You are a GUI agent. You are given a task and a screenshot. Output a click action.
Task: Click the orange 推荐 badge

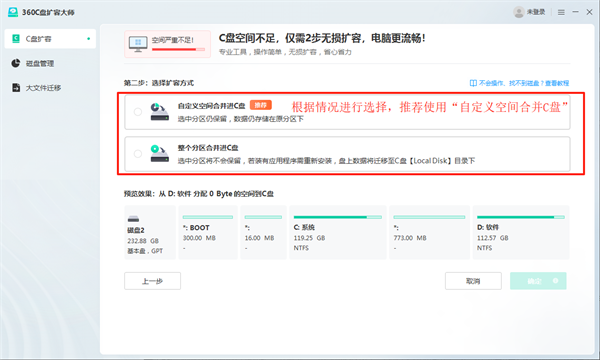click(x=261, y=105)
